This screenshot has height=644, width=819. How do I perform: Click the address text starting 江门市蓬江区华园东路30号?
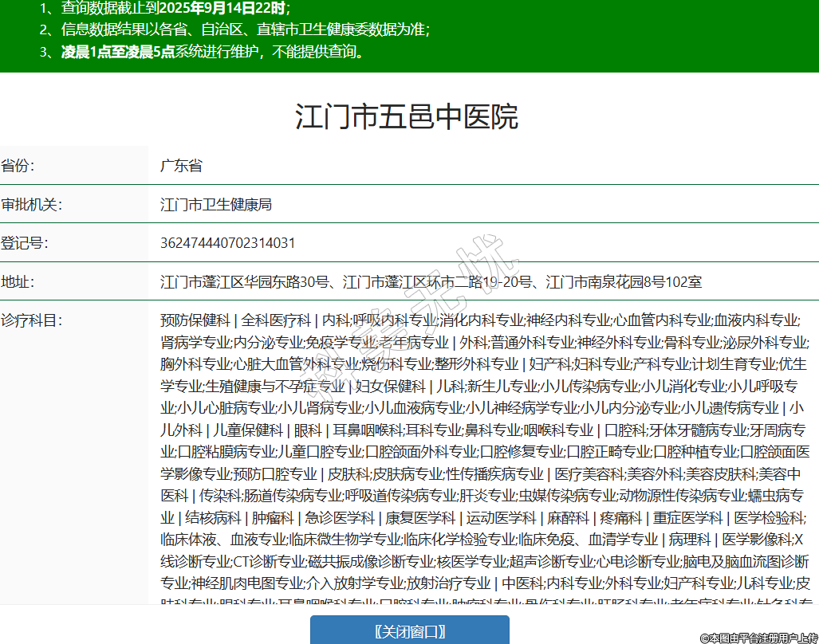431,282
